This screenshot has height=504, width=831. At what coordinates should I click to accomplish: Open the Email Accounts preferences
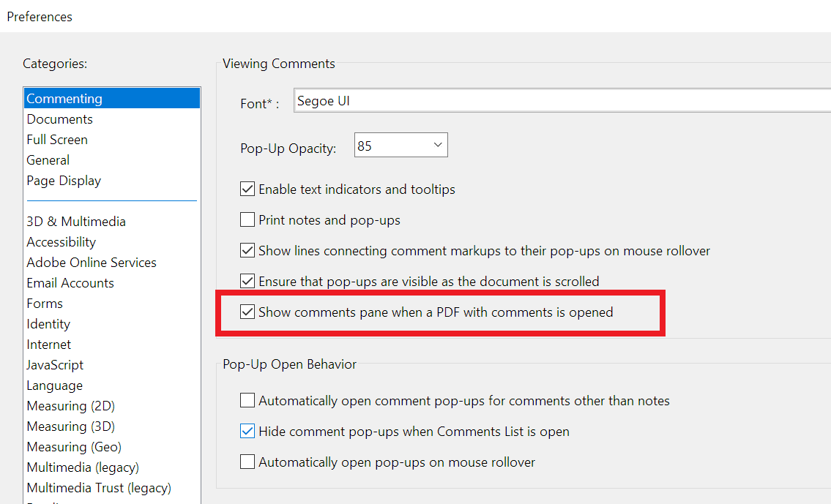tap(70, 282)
